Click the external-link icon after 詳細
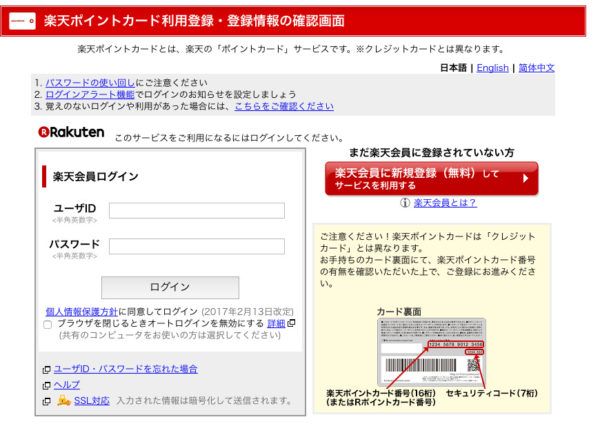 (x=292, y=324)
